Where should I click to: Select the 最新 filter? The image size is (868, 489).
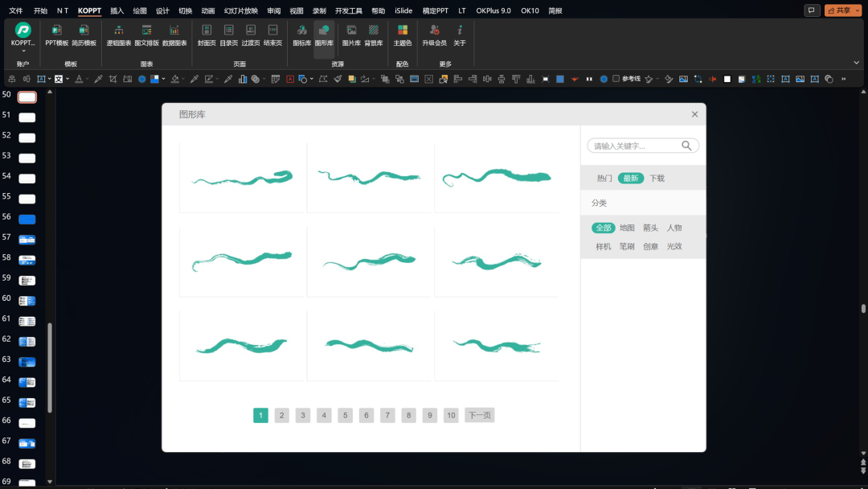point(631,178)
